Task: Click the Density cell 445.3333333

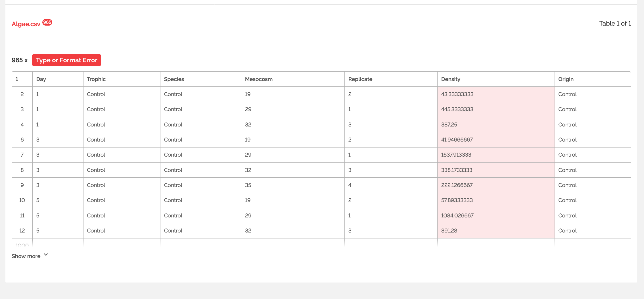Action: pos(496,109)
